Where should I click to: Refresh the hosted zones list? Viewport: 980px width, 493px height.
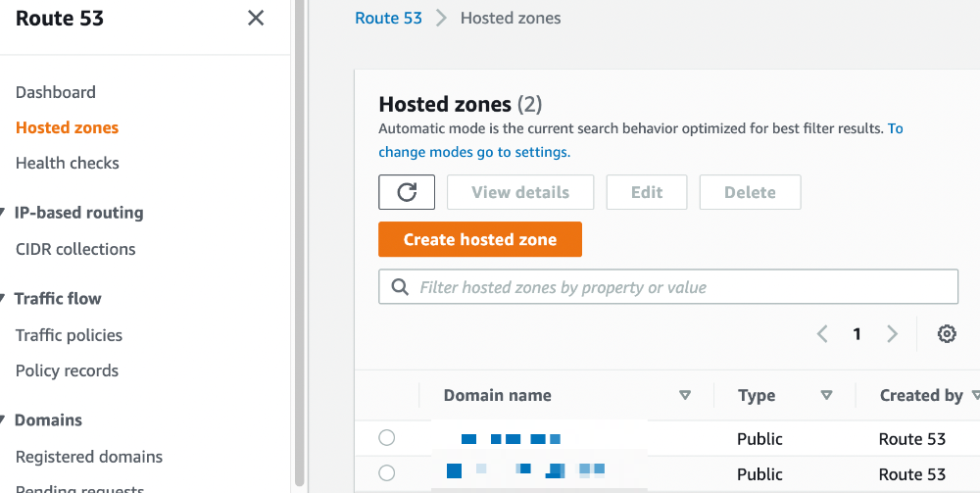[x=407, y=192]
